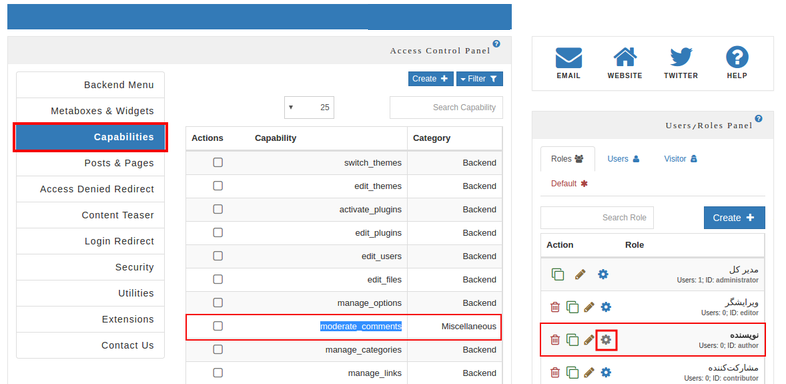
Task: Open the Backend Menu section
Action: coord(90,85)
